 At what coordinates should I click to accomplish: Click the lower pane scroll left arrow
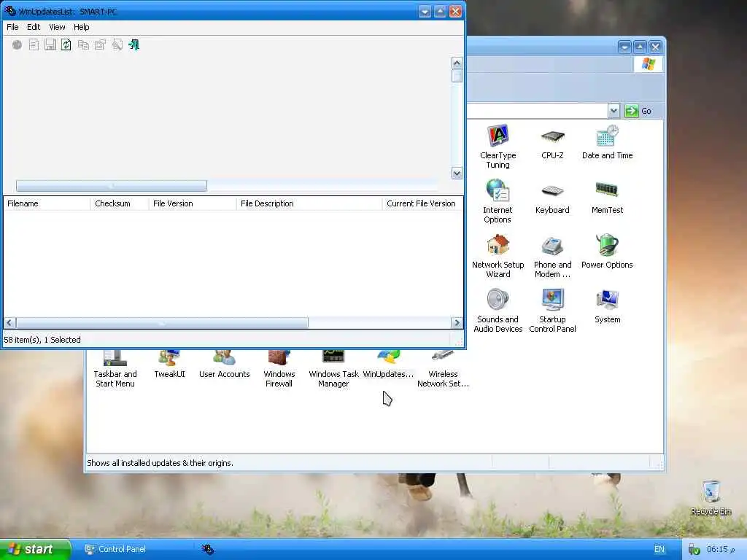click(9, 323)
